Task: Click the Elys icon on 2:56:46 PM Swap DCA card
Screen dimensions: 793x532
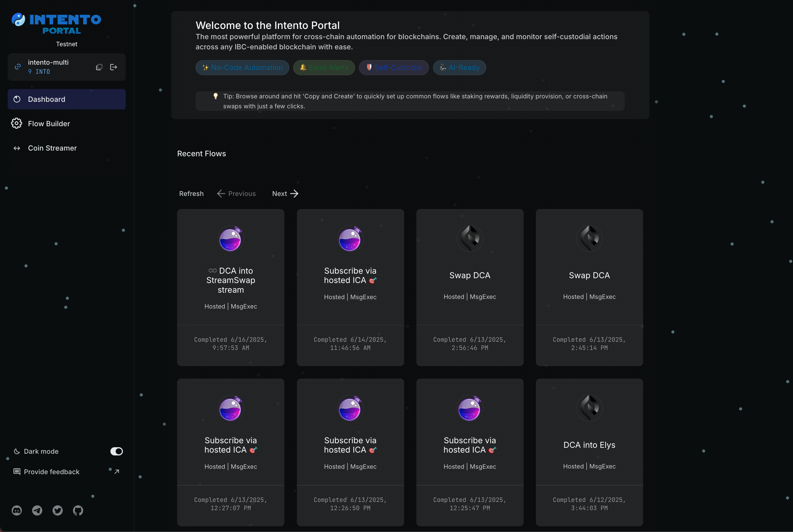Action: 470,238
